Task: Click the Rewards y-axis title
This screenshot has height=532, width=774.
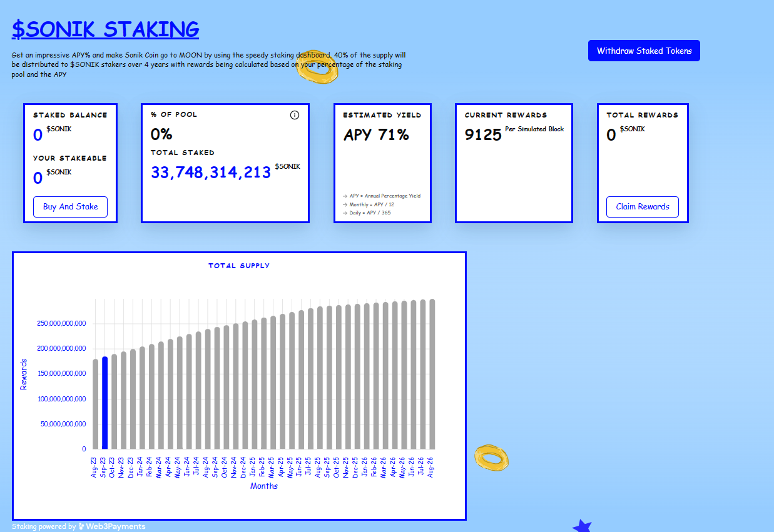Action: pyautogui.click(x=24, y=374)
